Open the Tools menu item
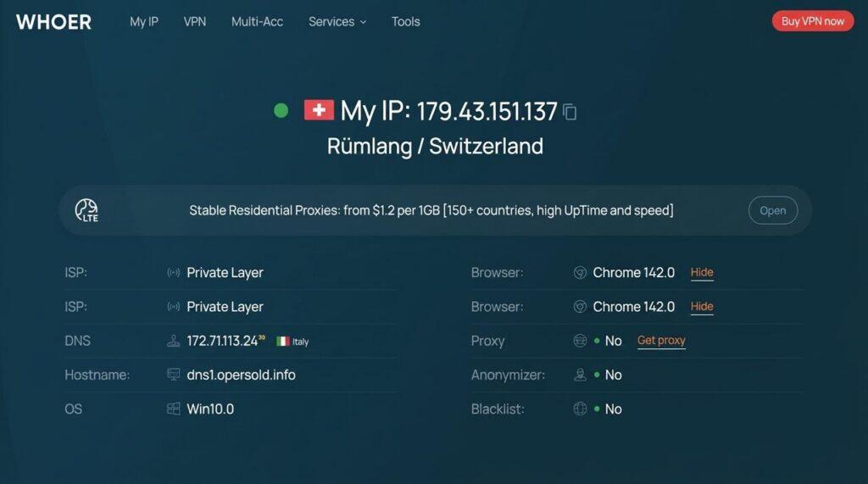Screen dimensions: 868x484 pos(406,21)
